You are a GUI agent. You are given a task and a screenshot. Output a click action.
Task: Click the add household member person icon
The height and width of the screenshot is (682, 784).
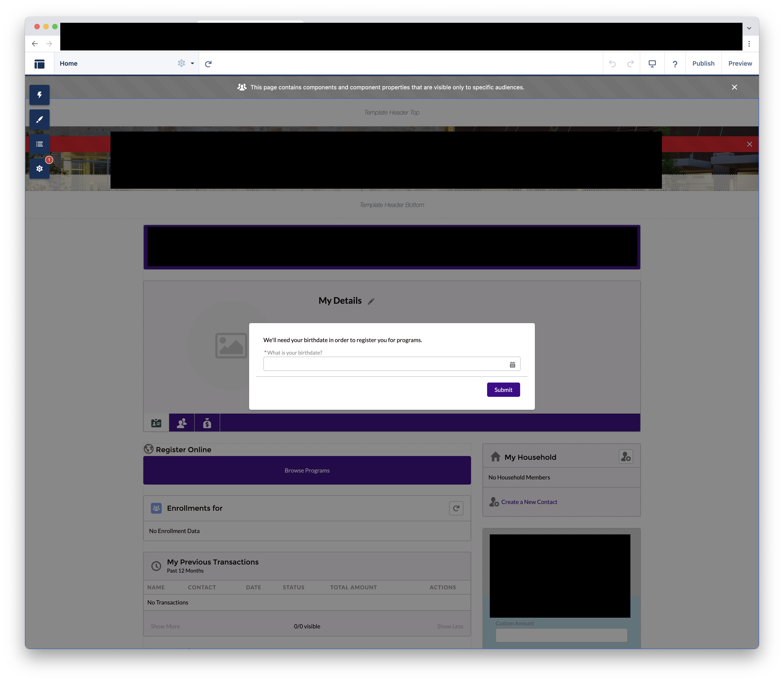(626, 457)
